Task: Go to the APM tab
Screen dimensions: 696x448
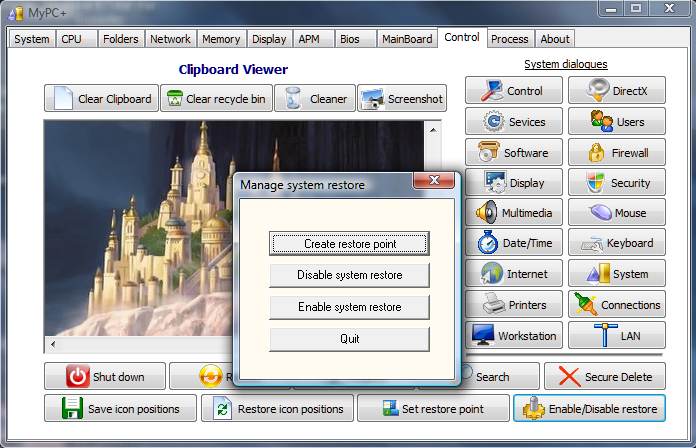Action: [x=313, y=39]
